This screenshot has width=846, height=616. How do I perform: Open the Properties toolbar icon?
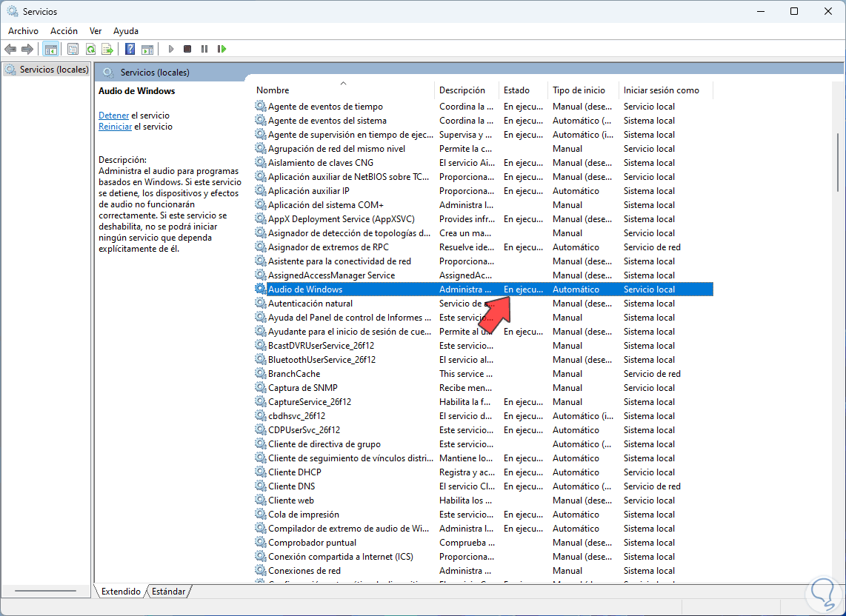[73, 49]
